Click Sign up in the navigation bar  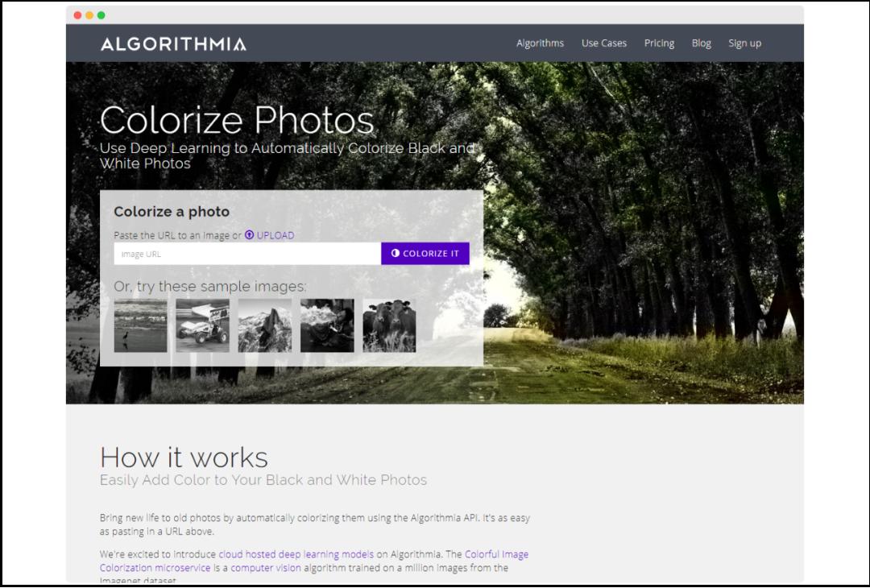tap(744, 43)
